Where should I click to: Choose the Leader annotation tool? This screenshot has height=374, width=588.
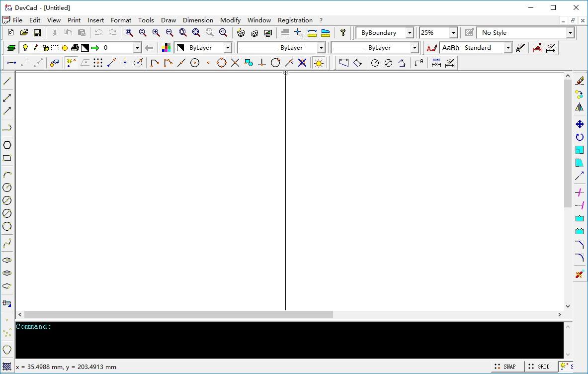419,63
